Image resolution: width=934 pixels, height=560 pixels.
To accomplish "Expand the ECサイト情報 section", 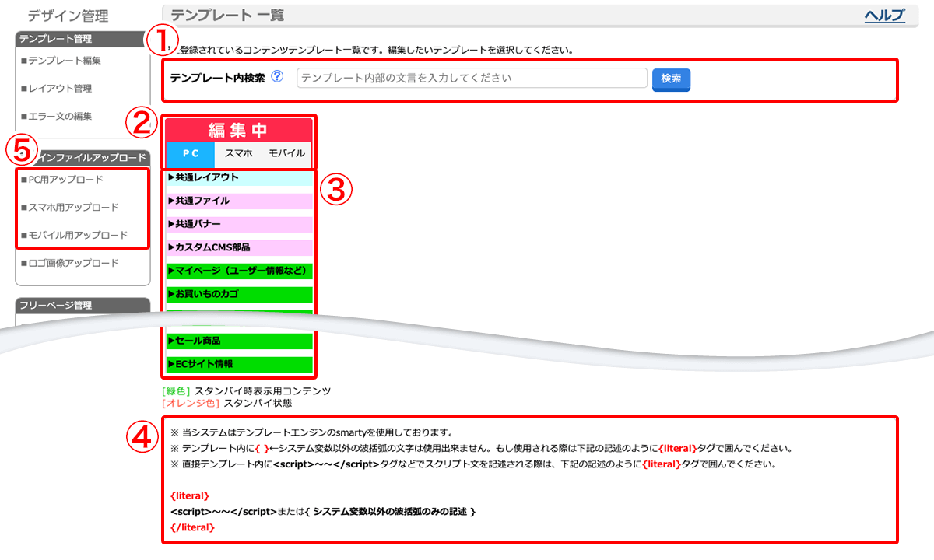I will pyautogui.click(x=239, y=363).
